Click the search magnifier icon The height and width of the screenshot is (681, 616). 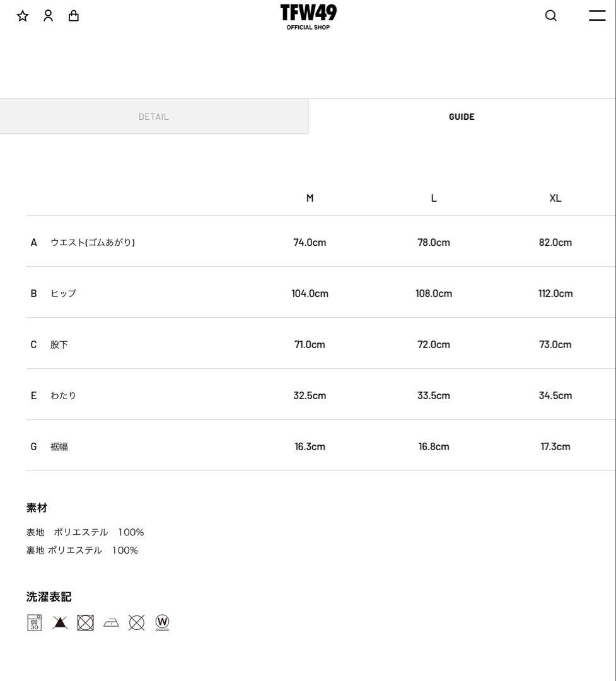coord(550,16)
